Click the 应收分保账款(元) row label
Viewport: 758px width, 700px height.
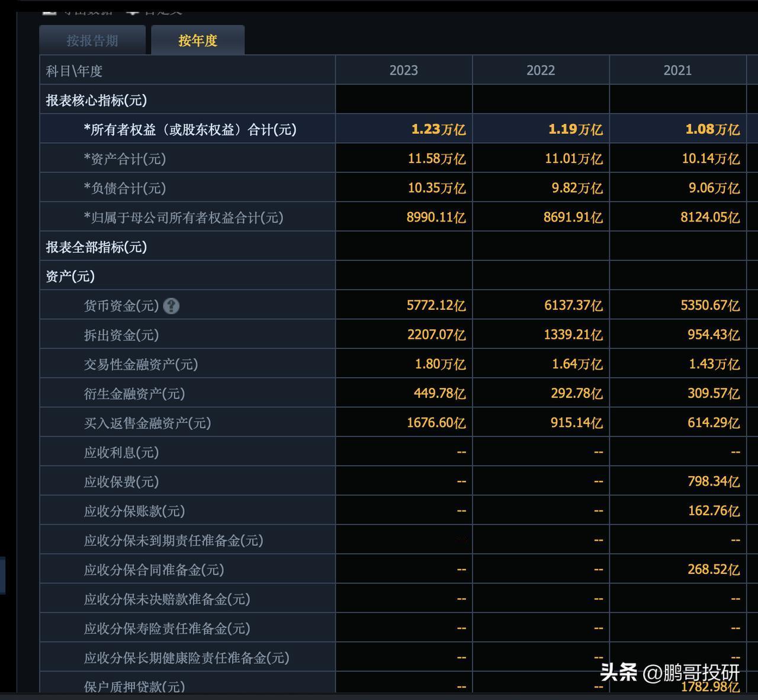134,511
